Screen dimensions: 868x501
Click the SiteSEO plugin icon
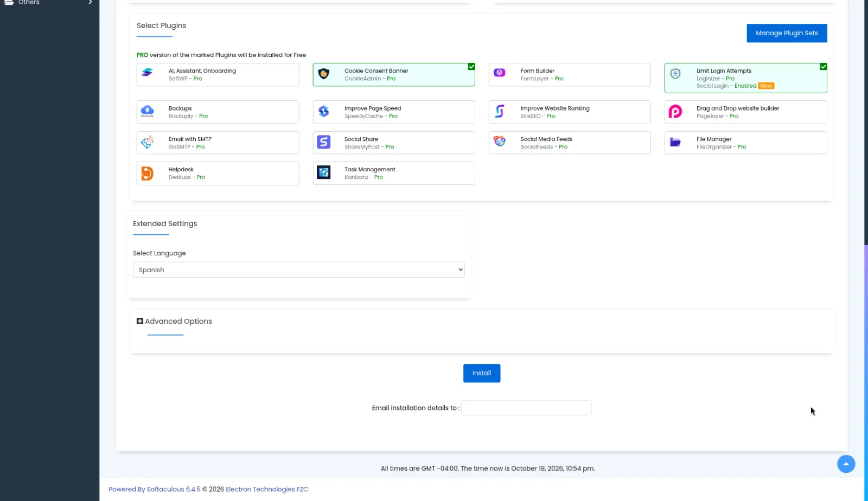pyautogui.click(x=500, y=111)
